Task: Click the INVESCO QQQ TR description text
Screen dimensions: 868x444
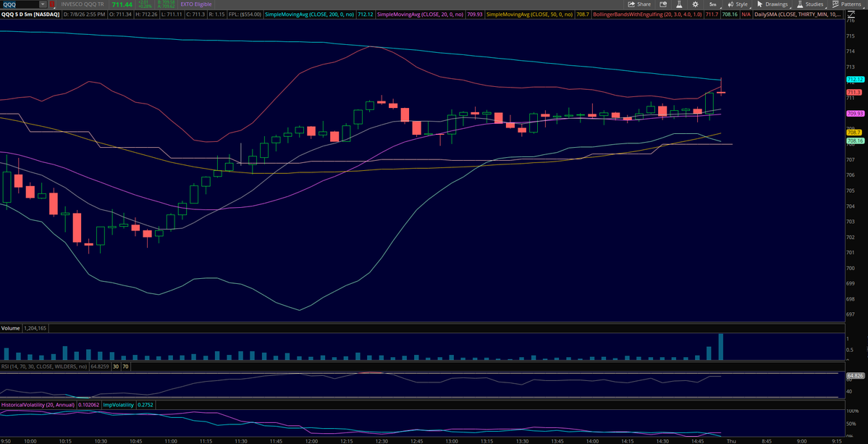Action: coord(83,4)
